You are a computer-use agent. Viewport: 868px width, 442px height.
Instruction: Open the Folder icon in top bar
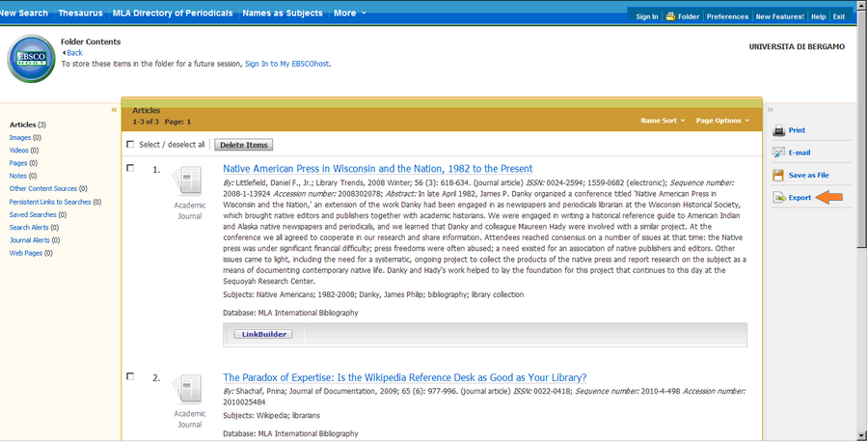click(x=671, y=16)
